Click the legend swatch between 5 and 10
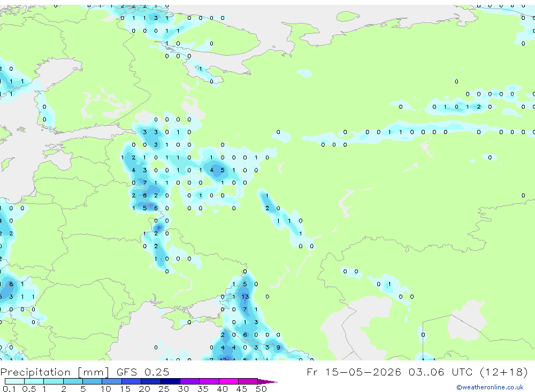This screenshot has width=535, height=392. tap(93, 381)
